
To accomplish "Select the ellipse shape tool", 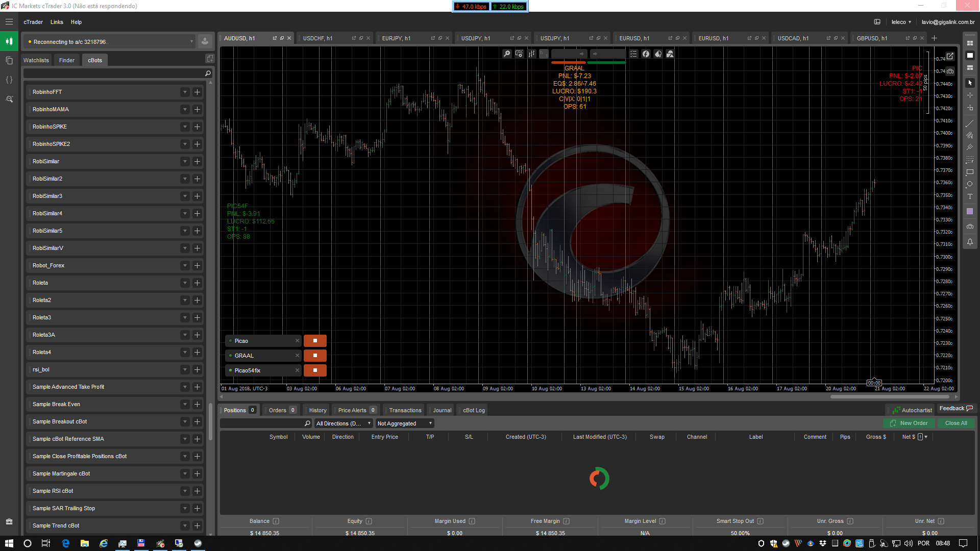I will pos(970,185).
